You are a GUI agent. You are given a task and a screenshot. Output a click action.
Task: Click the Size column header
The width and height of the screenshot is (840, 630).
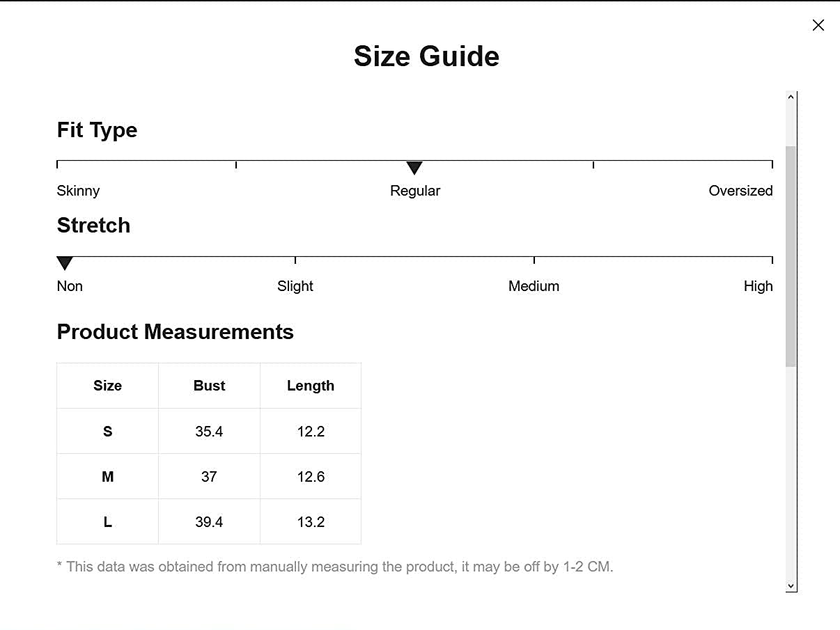[107, 386]
